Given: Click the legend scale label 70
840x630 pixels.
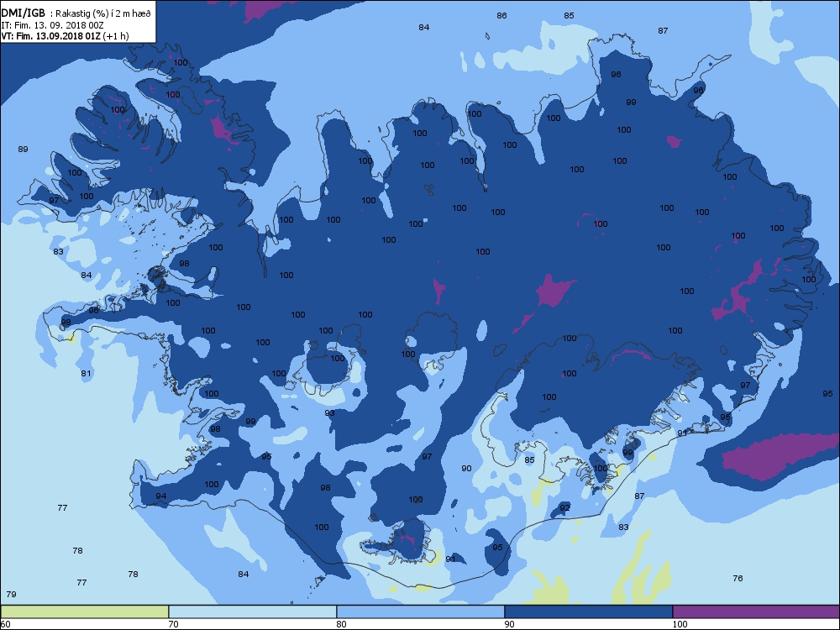Looking at the screenshot, I should coord(173,624).
